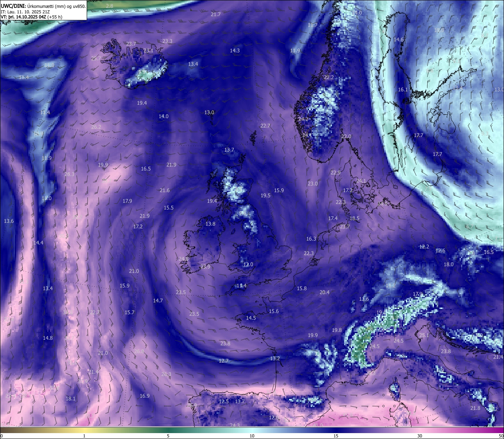Screen dimensions: 504x439
Task: Click the value 21.8 at lower right
Action: click(475, 408)
